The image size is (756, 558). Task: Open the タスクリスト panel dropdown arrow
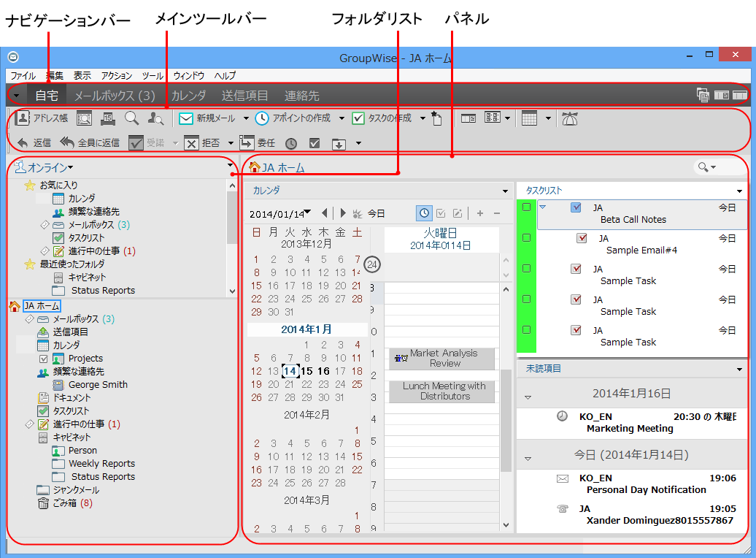[x=740, y=191]
